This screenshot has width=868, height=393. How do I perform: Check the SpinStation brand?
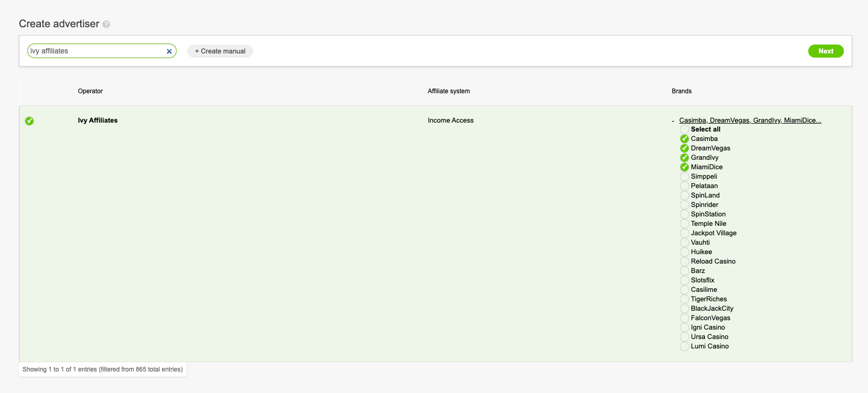click(685, 214)
